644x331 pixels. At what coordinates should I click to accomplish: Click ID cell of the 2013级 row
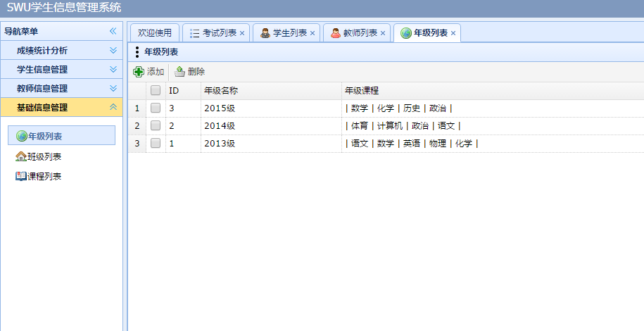[x=183, y=144]
